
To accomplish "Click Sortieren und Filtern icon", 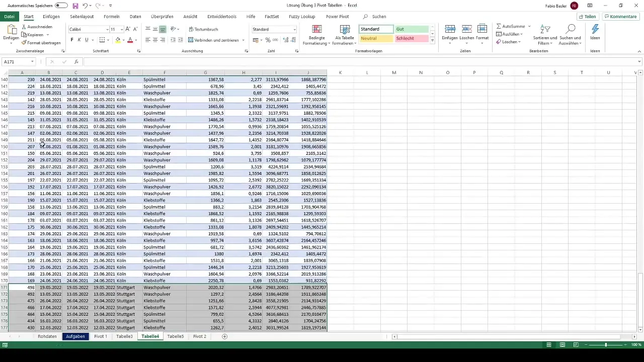I will click(545, 29).
